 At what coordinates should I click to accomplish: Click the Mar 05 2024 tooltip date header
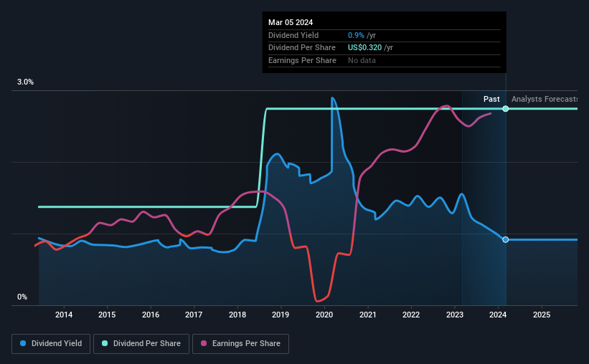[x=291, y=22]
